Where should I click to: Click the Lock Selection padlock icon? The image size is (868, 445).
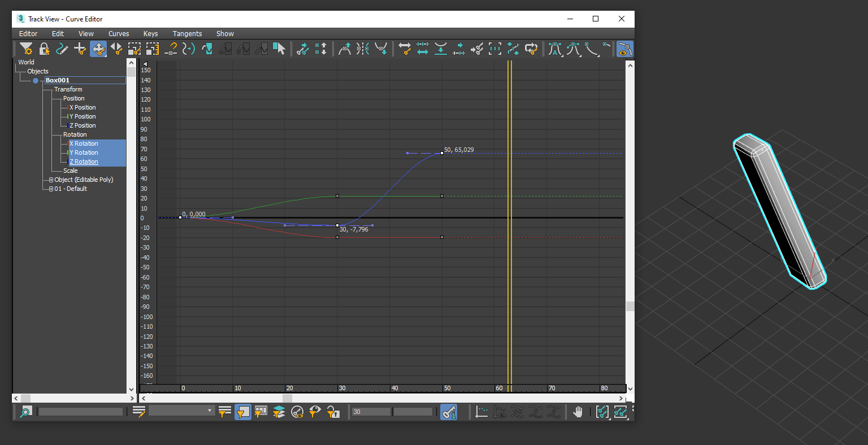44,49
